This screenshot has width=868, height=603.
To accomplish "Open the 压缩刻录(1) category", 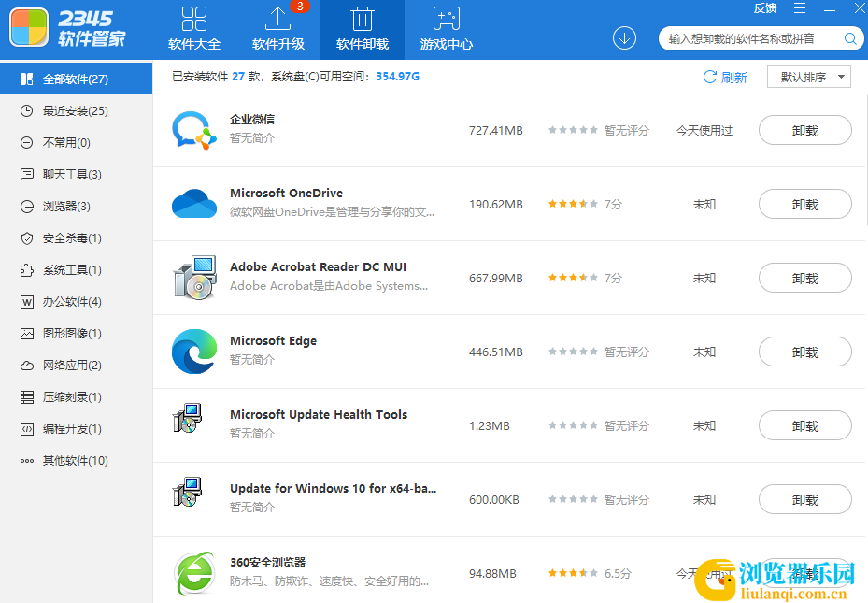I will 76,397.
